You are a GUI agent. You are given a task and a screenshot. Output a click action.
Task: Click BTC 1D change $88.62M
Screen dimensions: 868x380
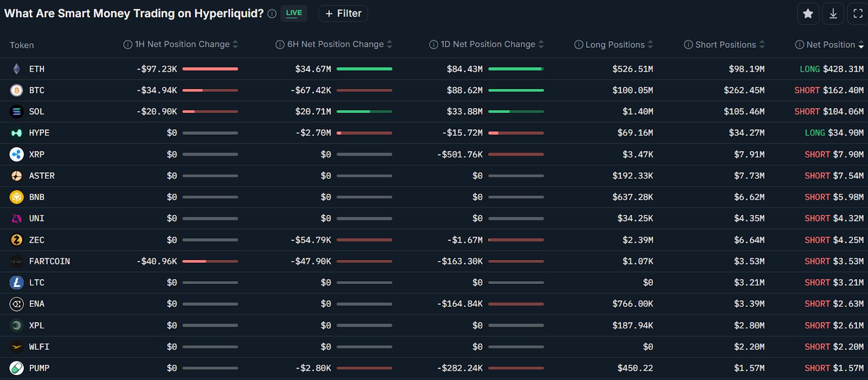pyautogui.click(x=465, y=90)
